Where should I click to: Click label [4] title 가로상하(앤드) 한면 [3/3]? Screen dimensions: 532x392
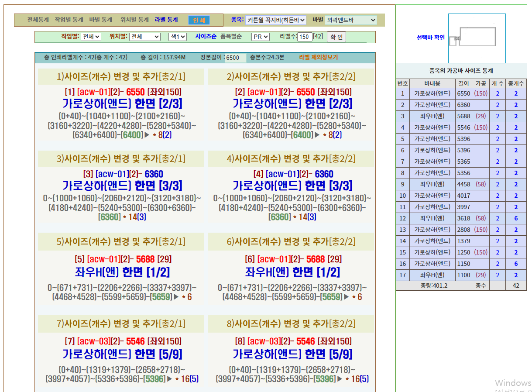click(292, 186)
